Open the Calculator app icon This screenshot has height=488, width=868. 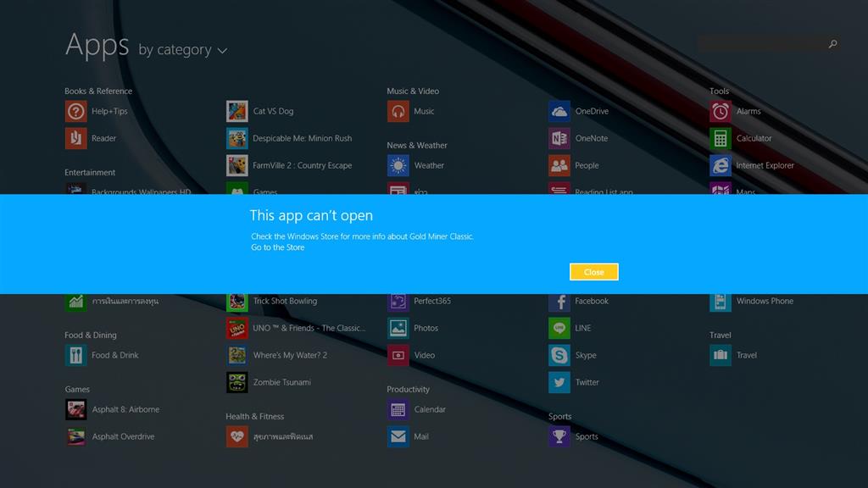point(721,138)
